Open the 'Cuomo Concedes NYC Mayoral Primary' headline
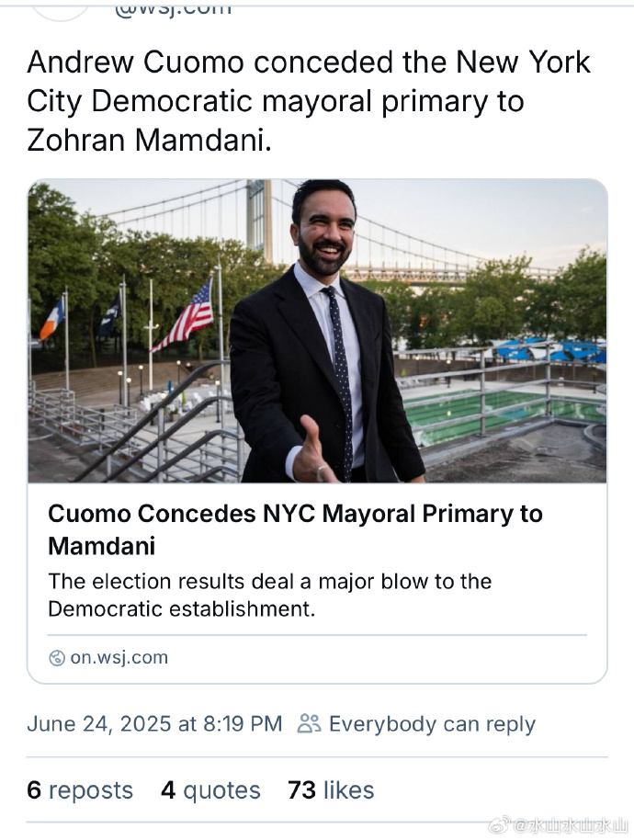The width and height of the screenshot is (634, 840). [x=295, y=529]
